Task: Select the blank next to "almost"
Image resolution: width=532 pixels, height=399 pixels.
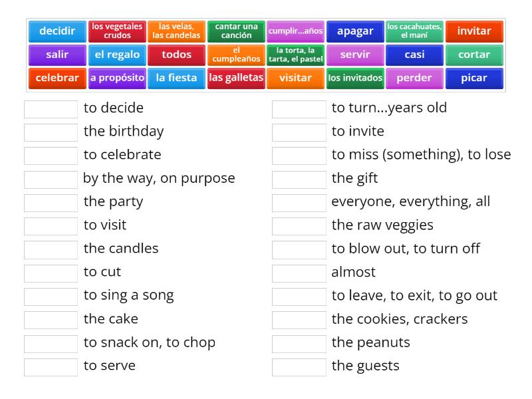Action: 299,272
